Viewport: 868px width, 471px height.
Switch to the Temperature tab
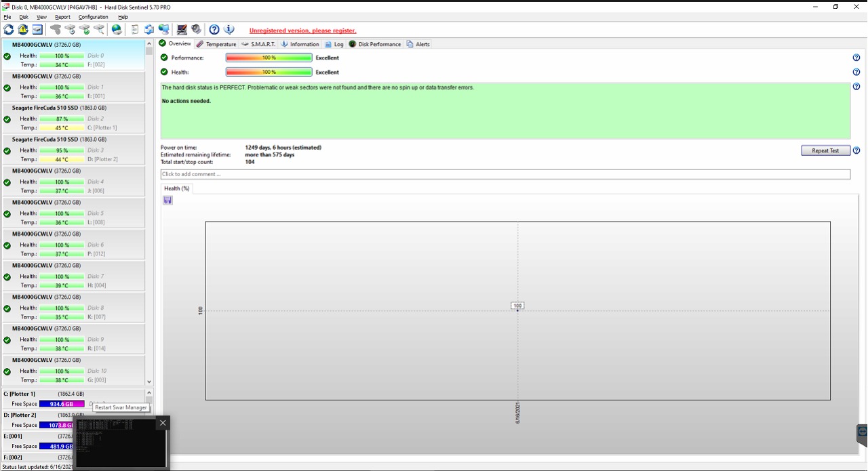tap(216, 44)
